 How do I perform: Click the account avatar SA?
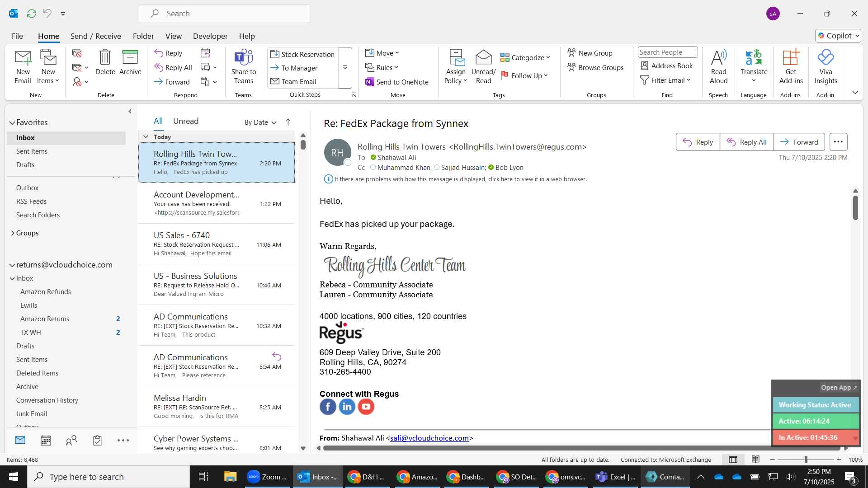(x=773, y=14)
